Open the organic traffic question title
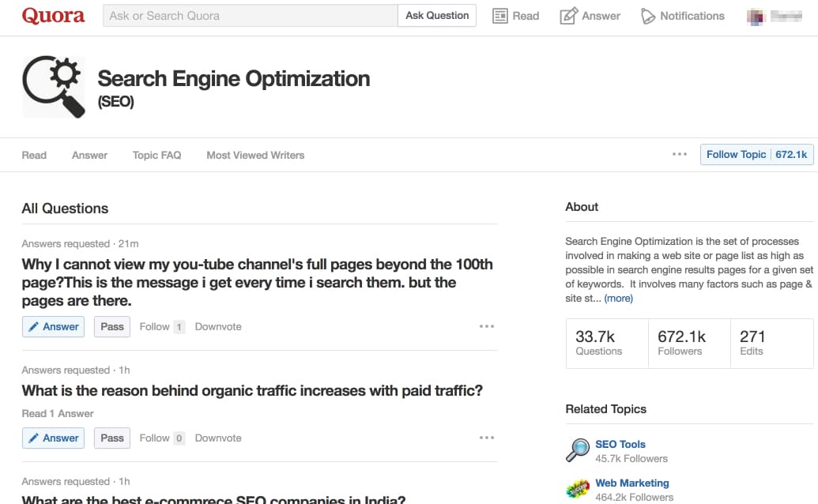 (252, 390)
